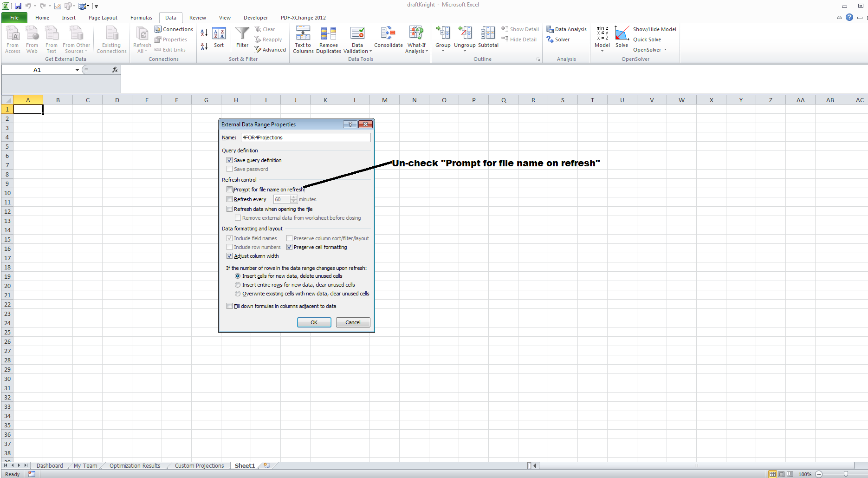The width and height of the screenshot is (868, 478).
Task: Open the PDF-XChange 2012 tab
Action: click(x=303, y=18)
